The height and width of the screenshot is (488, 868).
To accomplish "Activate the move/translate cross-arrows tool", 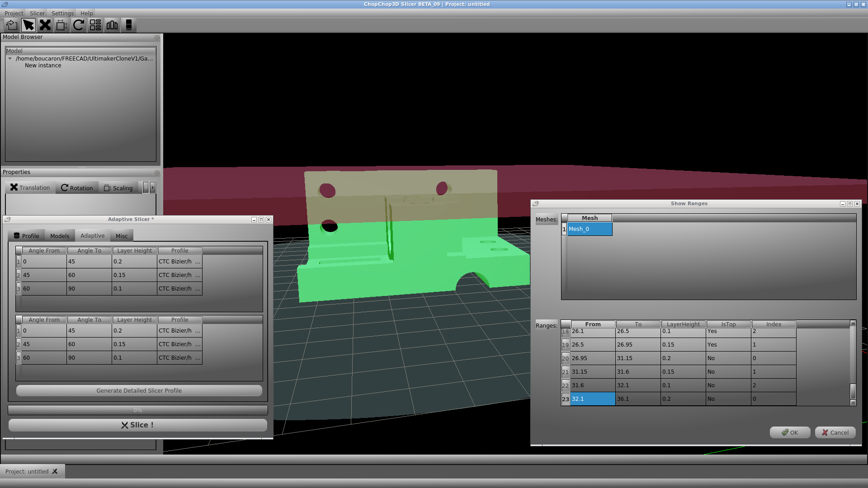I will tap(45, 25).
